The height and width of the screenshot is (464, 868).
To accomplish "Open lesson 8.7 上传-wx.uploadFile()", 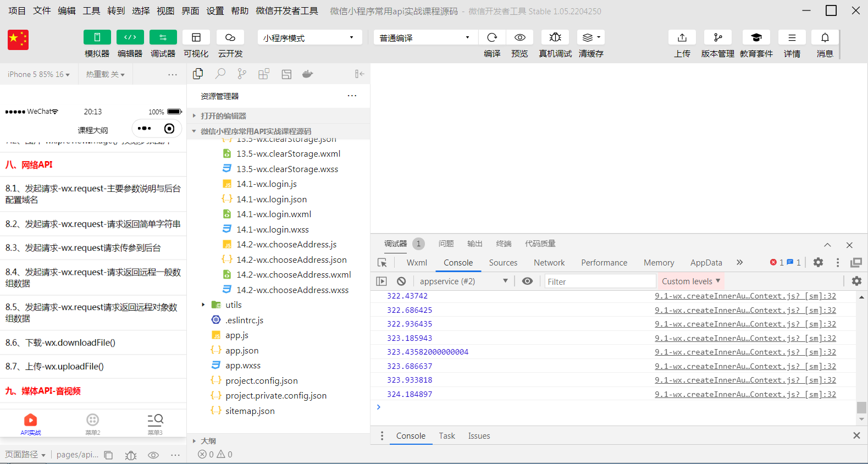I will tap(93, 367).
